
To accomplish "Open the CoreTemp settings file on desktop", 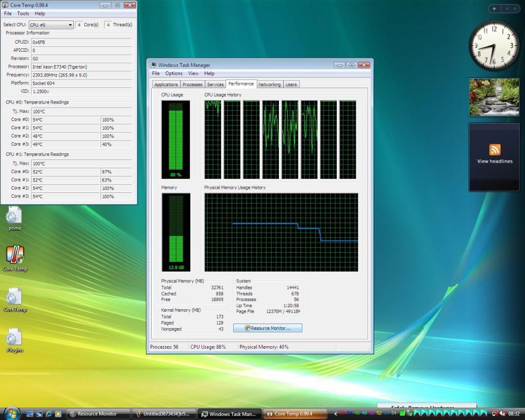I will click(15, 299).
